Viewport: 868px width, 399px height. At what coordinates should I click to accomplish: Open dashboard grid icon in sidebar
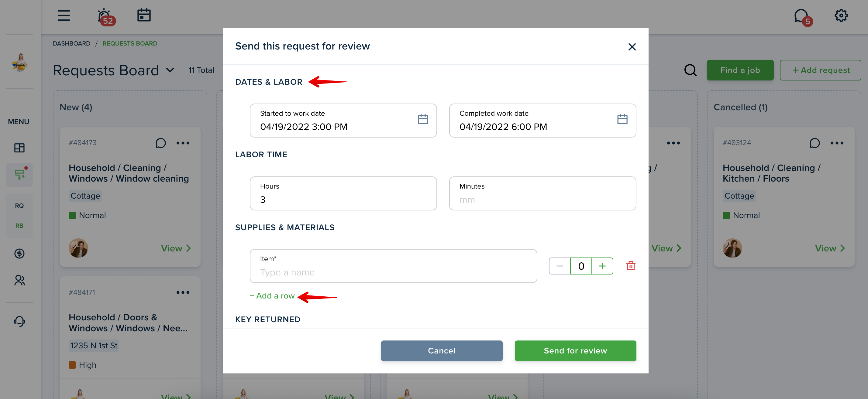click(19, 148)
